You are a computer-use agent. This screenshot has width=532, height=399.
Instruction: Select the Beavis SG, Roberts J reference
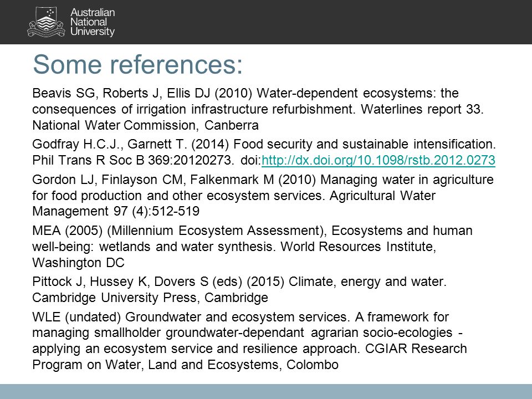(258, 109)
